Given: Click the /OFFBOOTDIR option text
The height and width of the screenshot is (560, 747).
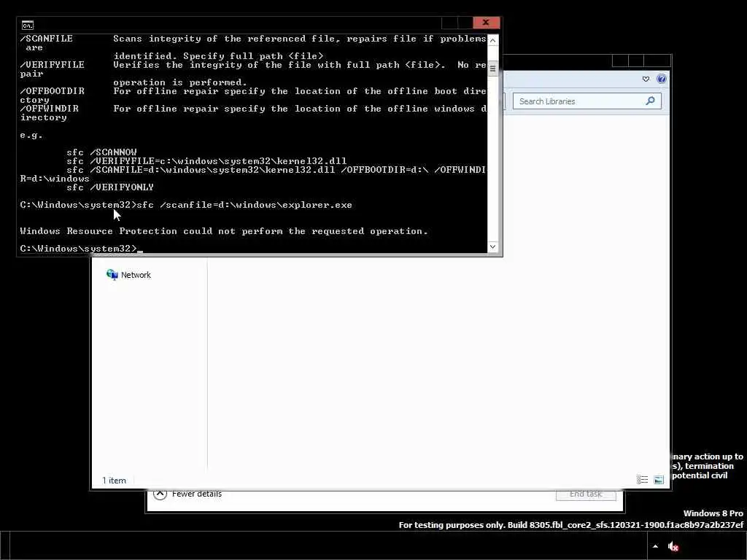Looking at the screenshot, I should (x=53, y=91).
